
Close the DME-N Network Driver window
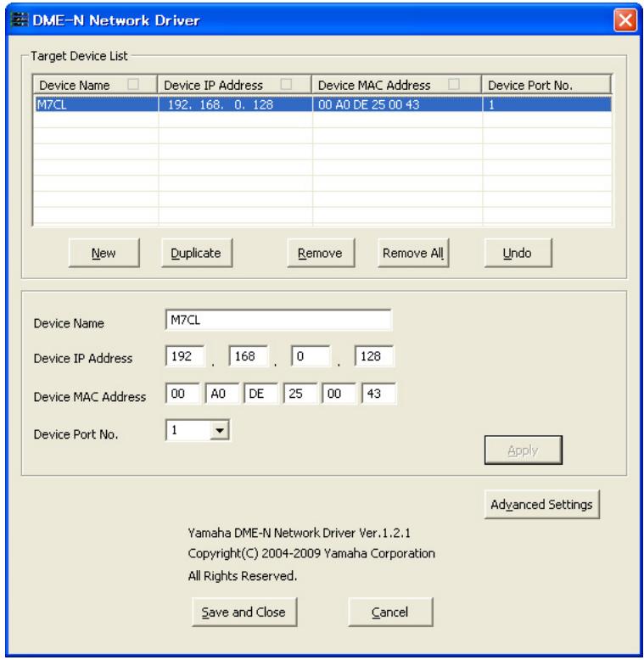[624, 20]
